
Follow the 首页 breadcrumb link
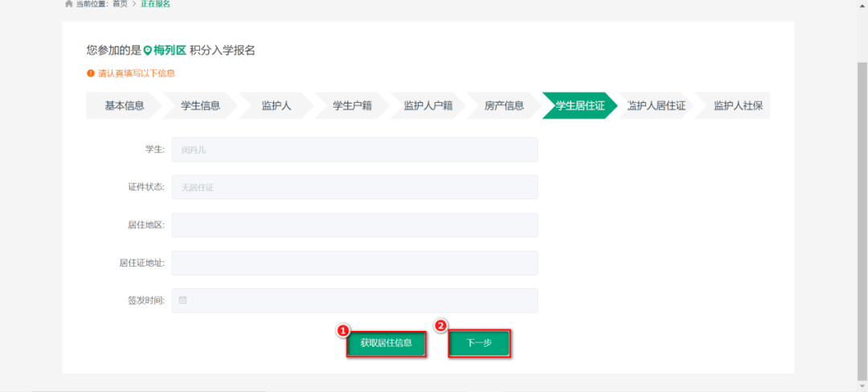120,4
